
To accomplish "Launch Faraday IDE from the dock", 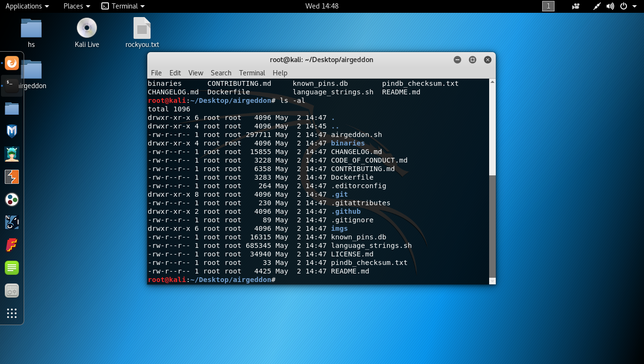I will 12,245.
